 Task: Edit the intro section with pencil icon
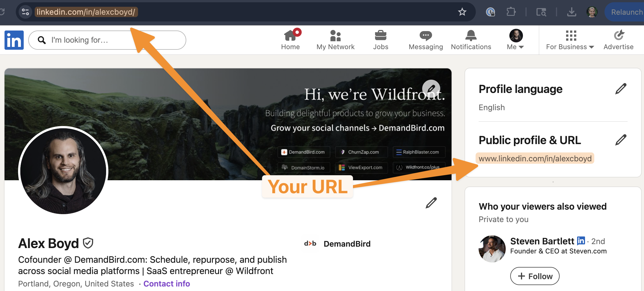coord(431,203)
